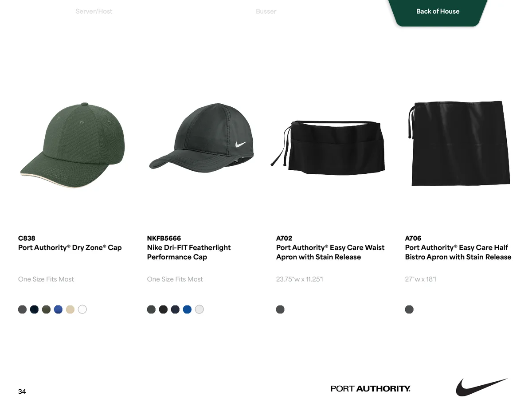Select the white swatch for C838 cap
Screen dimensions: 532x411
point(82,309)
